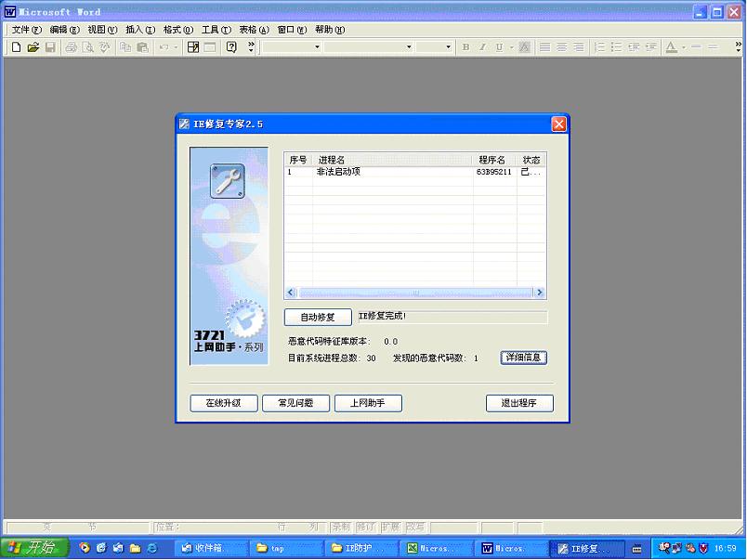Expand the style dropdown in the formatting toolbar
This screenshot has height=560, width=747.
coord(317,47)
